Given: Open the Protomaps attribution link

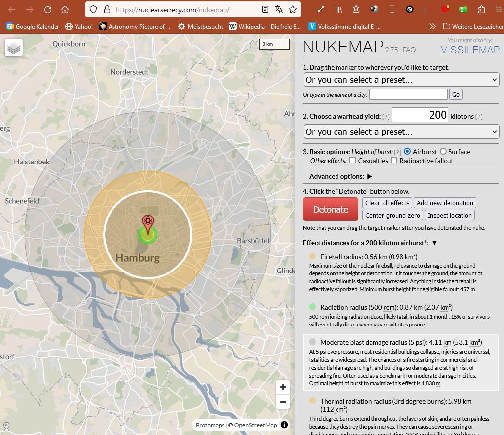Looking at the screenshot, I should click(210, 425).
